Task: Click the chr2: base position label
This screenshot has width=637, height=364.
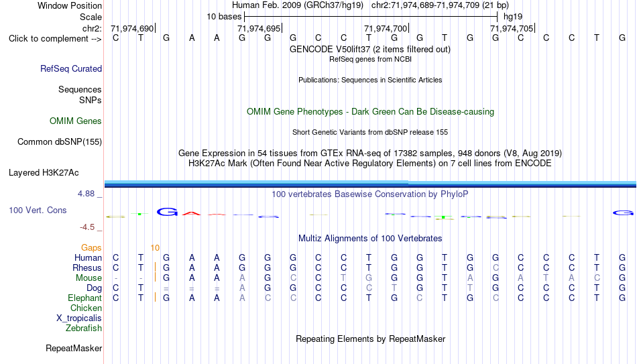Action: pyautogui.click(x=92, y=28)
